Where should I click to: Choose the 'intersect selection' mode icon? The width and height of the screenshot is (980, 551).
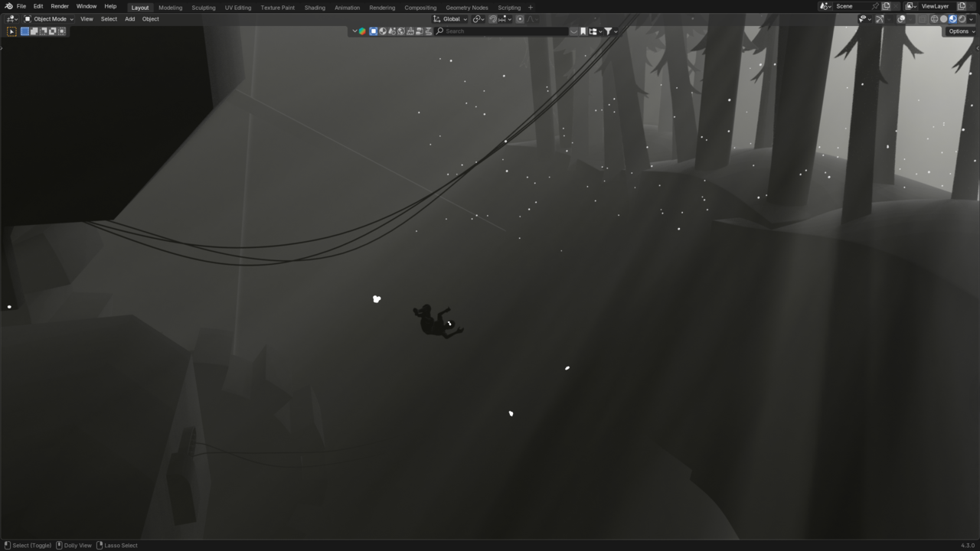pos(62,31)
